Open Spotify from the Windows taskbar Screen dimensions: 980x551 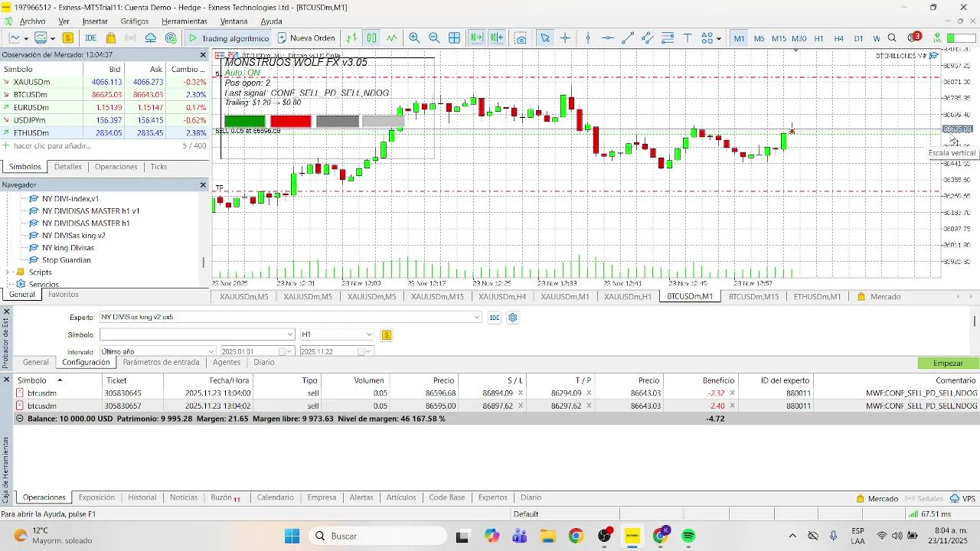(688, 536)
